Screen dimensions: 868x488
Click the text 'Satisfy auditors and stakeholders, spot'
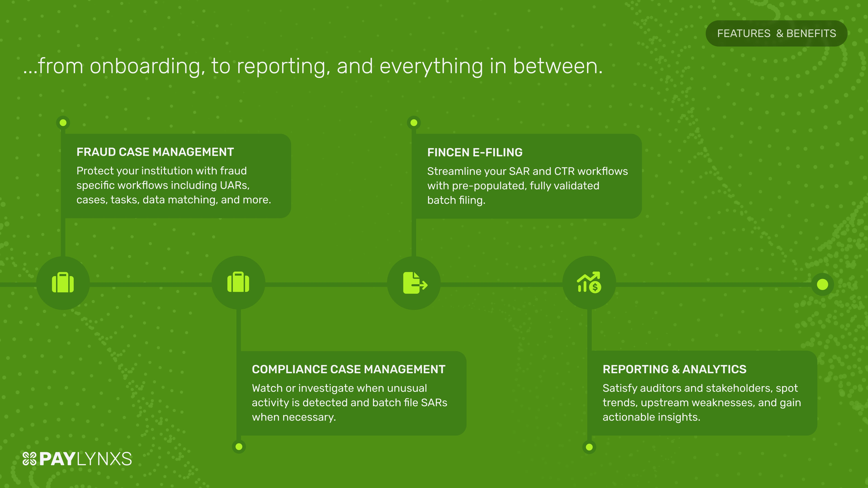700,388
